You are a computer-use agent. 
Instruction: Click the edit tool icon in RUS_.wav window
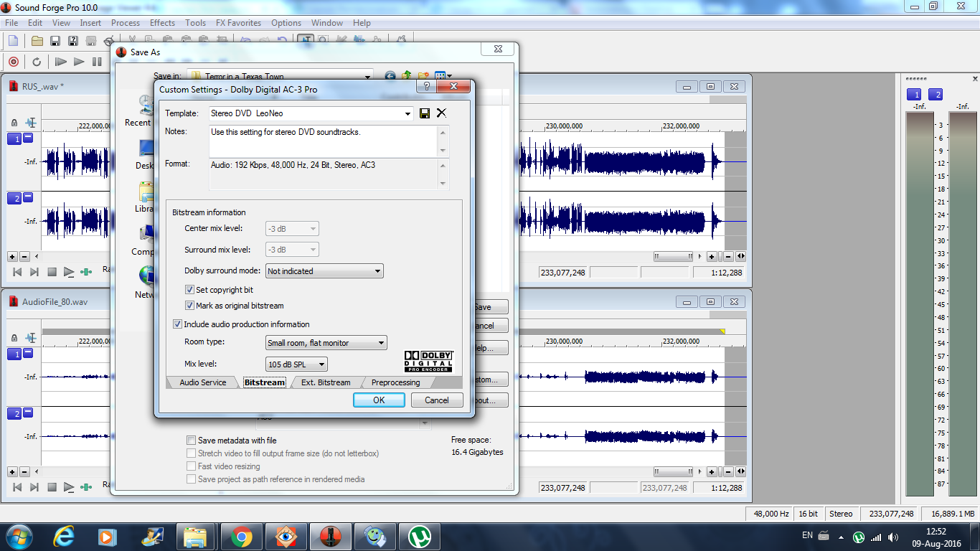coord(31,123)
